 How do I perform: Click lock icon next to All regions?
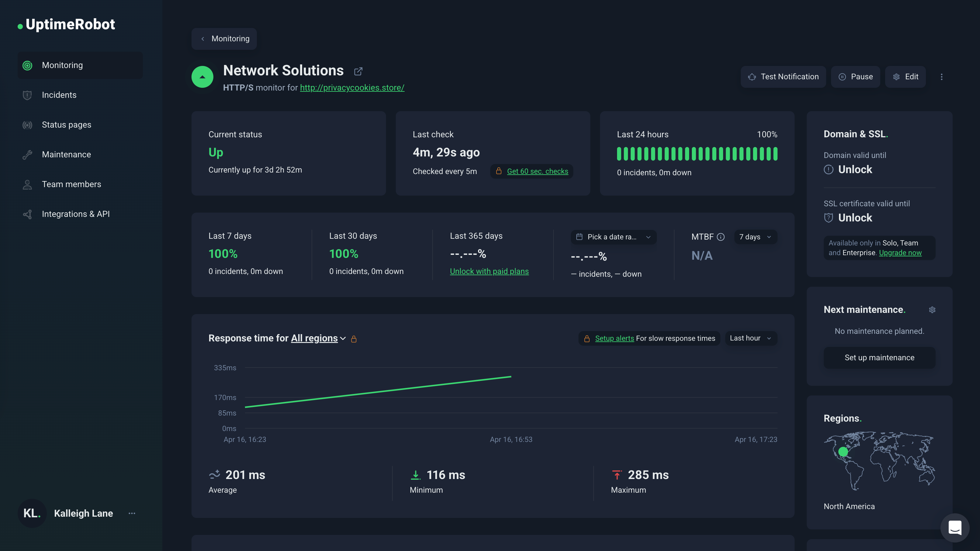click(x=354, y=338)
